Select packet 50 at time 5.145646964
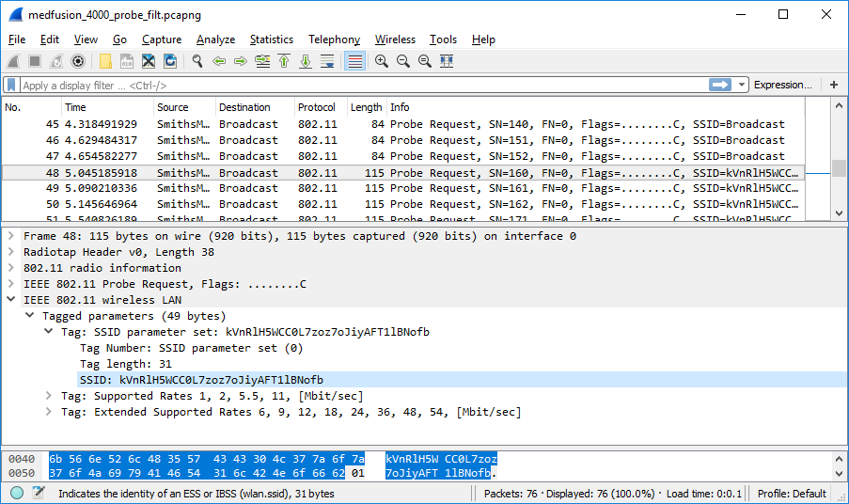 402,204
